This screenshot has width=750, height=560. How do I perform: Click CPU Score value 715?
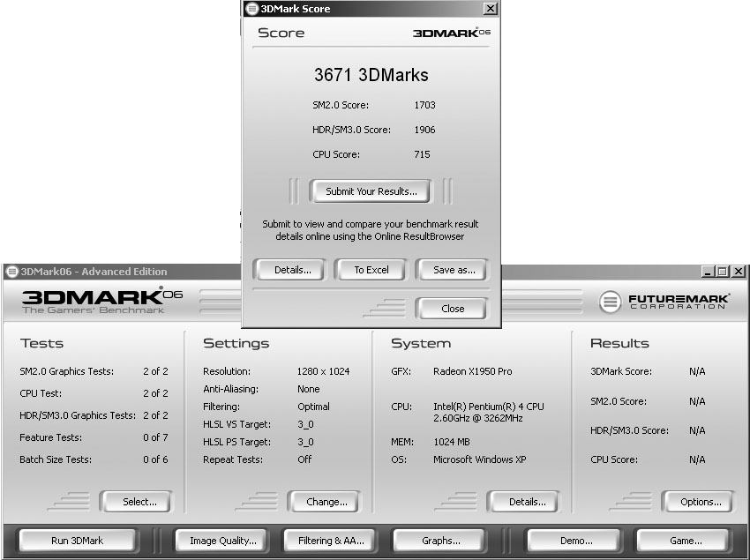coord(422,154)
